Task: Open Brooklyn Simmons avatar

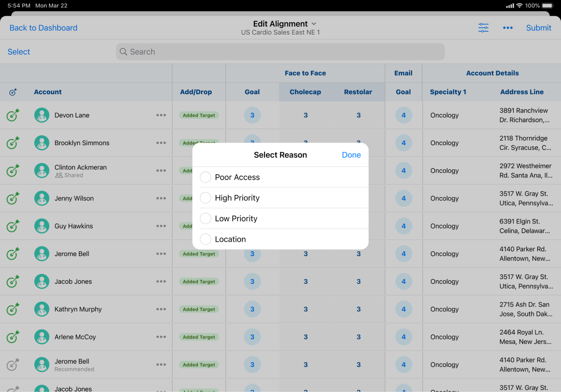Action: (x=42, y=143)
